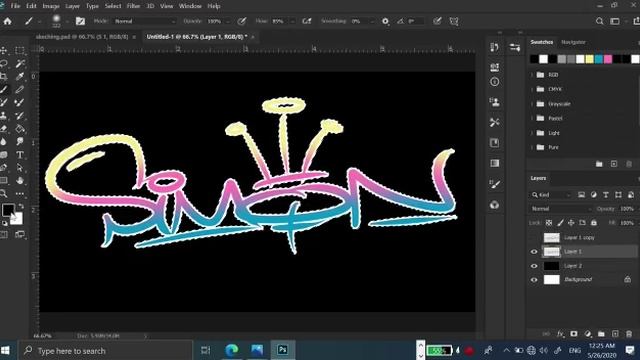Image resolution: width=640 pixels, height=360 pixels.
Task: Expand the Pastel swatch folder
Action: [x=532, y=118]
